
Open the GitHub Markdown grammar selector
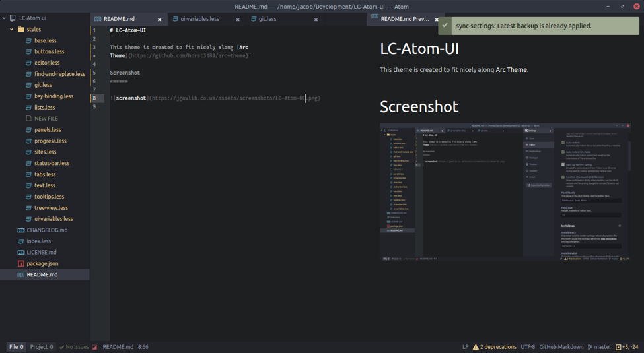pyautogui.click(x=561, y=347)
